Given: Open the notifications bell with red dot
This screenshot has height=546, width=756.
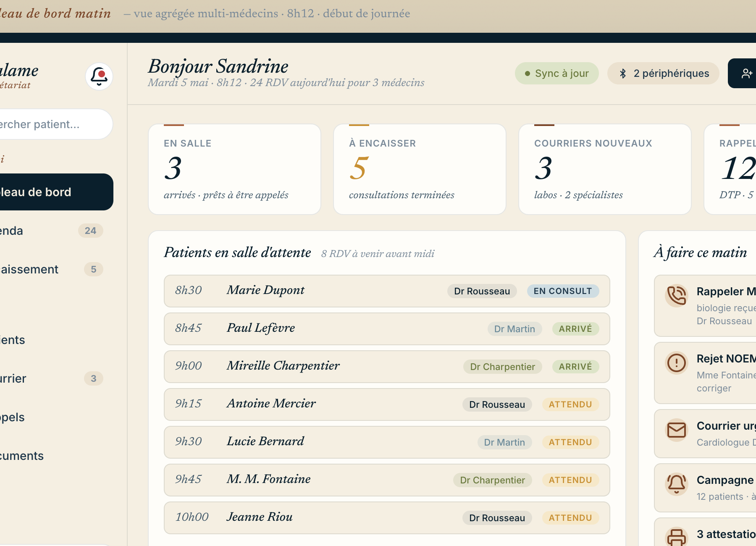Looking at the screenshot, I should pyautogui.click(x=99, y=76).
